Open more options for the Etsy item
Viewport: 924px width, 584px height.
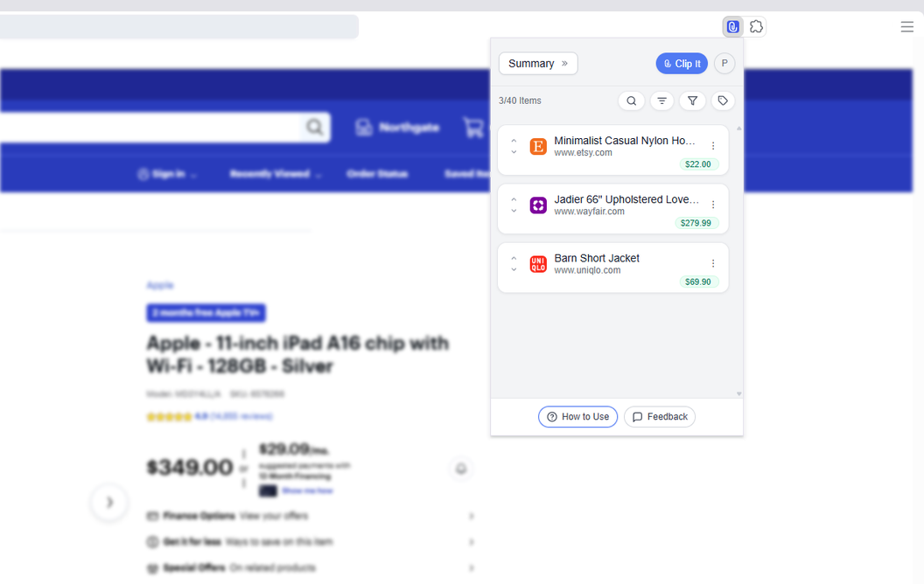coord(713,145)
